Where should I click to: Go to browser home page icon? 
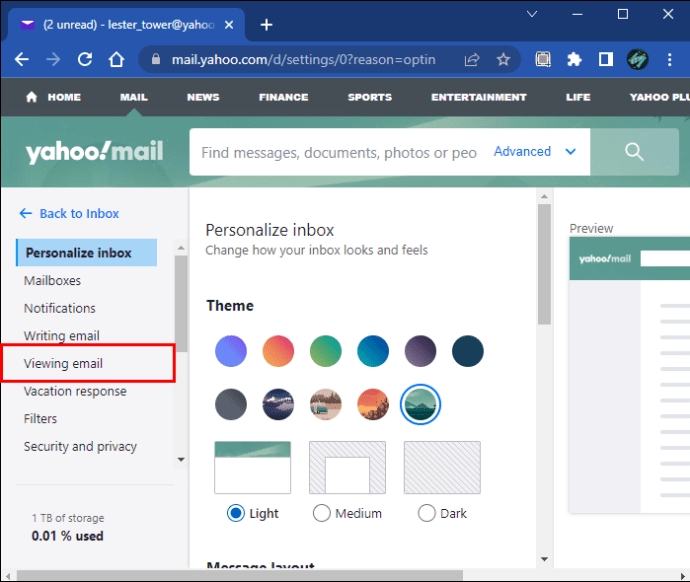pos(117,60)
